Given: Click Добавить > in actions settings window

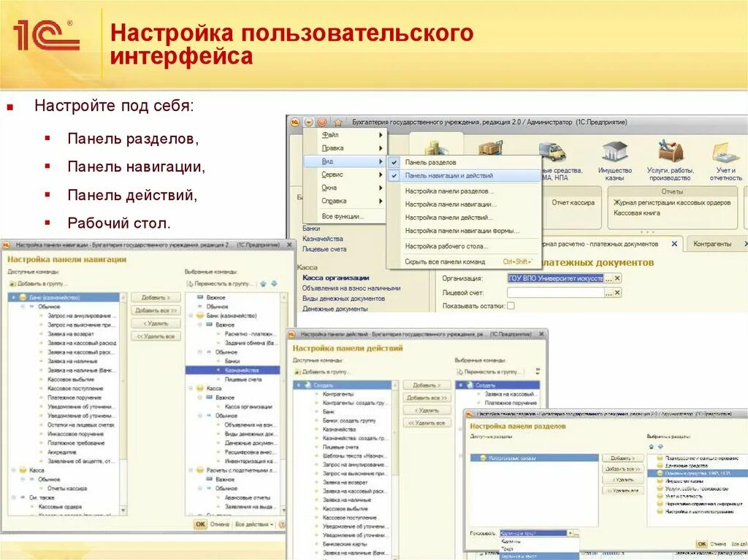Looking at the screenshot, I should click(427, 386).
